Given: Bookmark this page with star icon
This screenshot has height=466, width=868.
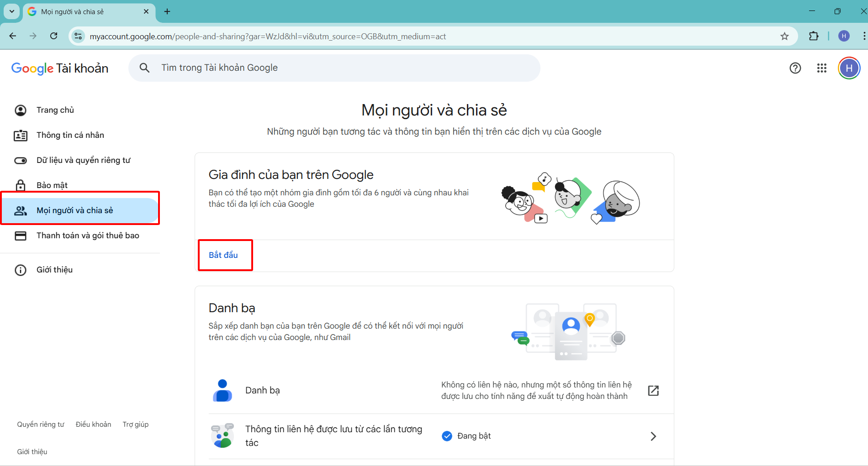Looking at the screenshot, I should pyautogui.click(x=784, y=36).
